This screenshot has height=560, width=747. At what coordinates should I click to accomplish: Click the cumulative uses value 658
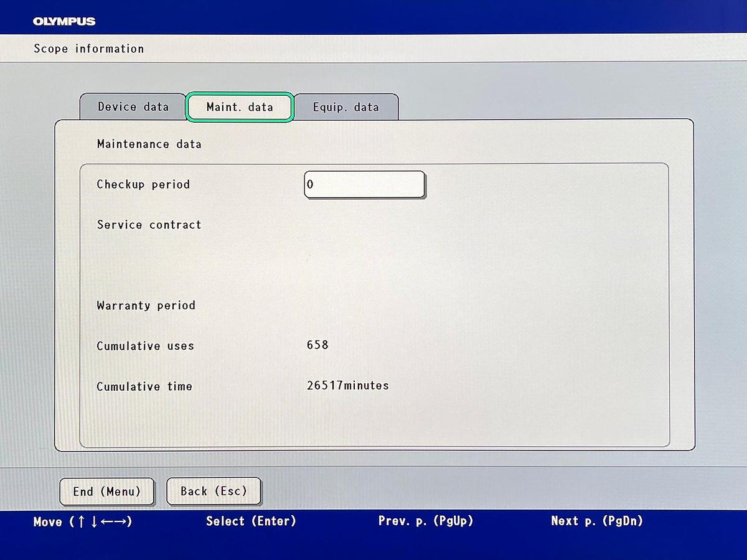317,345
